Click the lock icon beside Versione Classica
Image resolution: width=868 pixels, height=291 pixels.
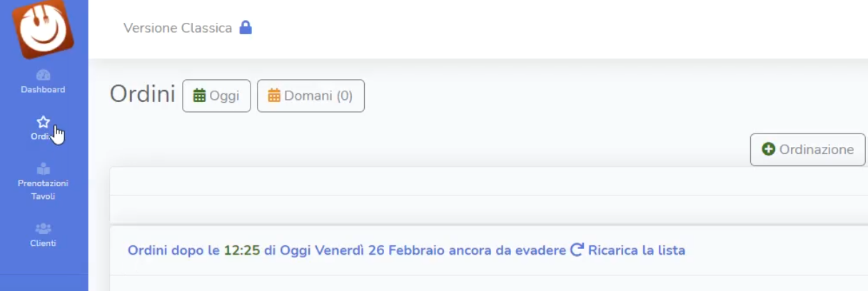(246, 28)
